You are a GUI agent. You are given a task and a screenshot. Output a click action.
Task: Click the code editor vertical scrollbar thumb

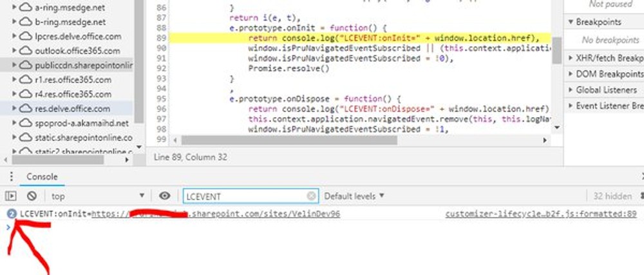pos(556,50)
